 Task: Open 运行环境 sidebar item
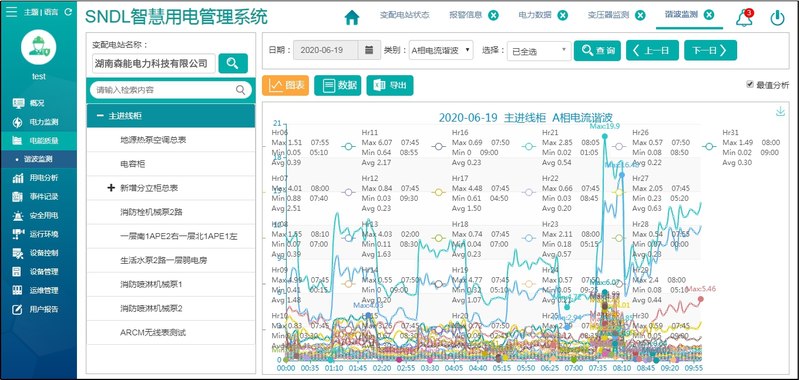coord(38,234)
